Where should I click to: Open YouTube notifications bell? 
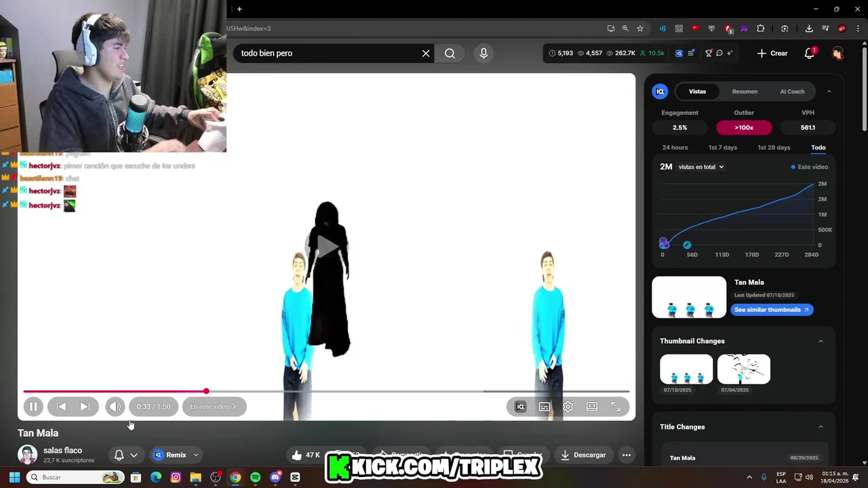pos(810,53)
